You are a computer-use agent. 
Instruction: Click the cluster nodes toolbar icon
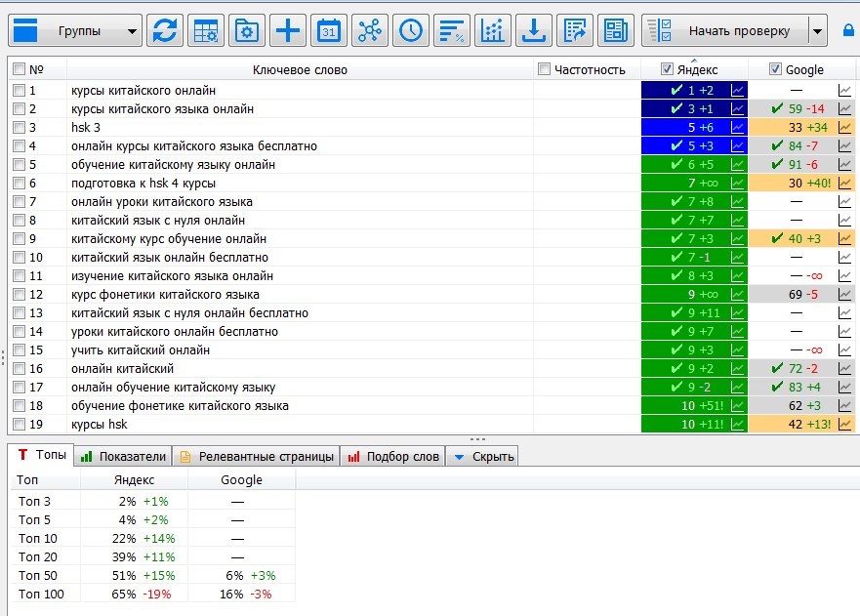tap(370, 30)
